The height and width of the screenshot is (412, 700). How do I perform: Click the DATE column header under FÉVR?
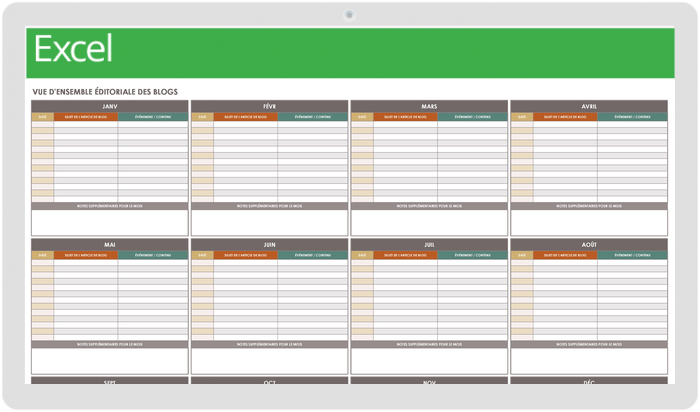pos(203,117)
